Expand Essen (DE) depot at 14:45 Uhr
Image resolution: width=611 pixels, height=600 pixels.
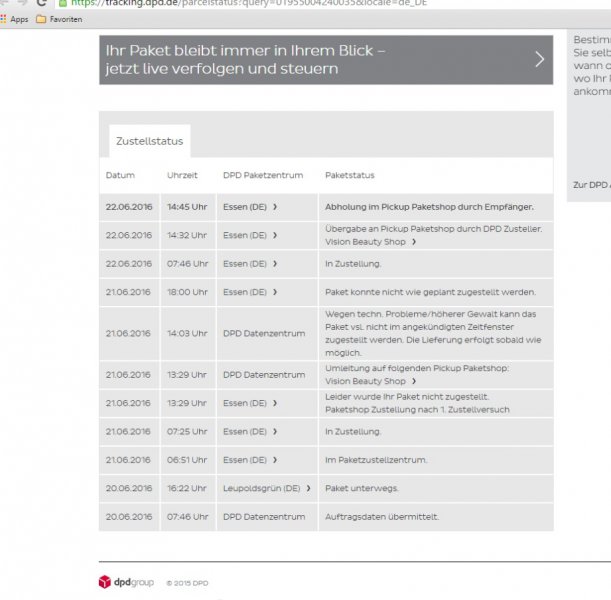(250, 207)
